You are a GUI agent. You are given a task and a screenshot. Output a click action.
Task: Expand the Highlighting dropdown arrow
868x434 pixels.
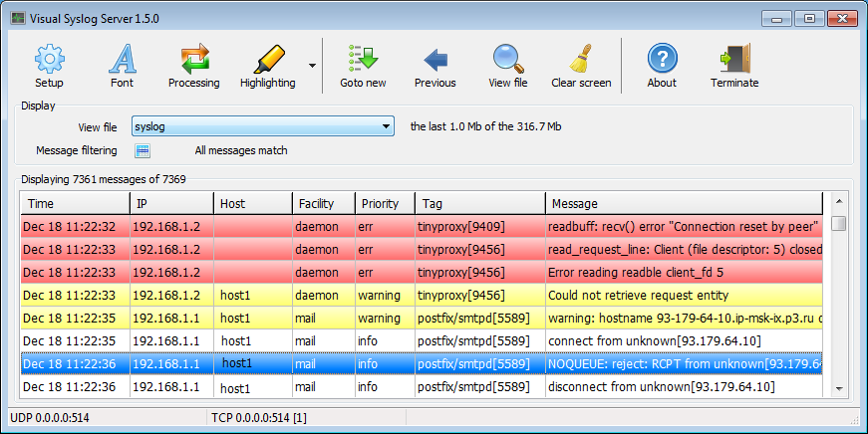point(312,67)
